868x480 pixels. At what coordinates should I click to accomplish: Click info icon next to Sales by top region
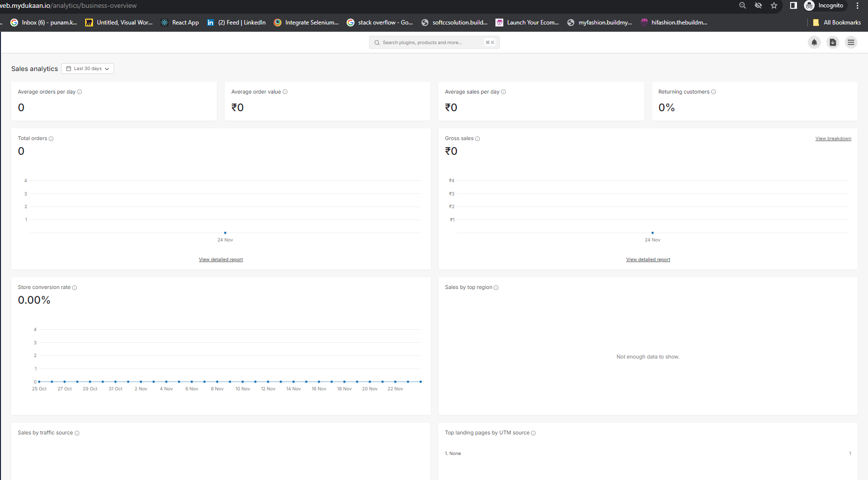pos(496,288)
